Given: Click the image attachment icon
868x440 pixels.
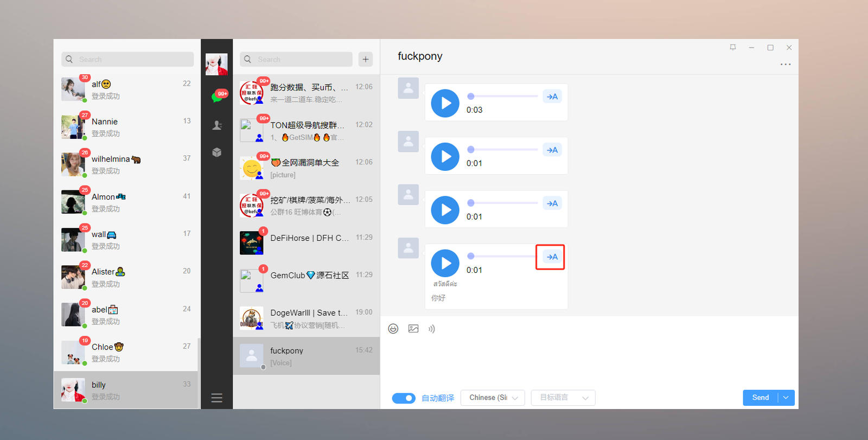Looking at the screenshot, I should pyautogui.click(x=413, y=329).
